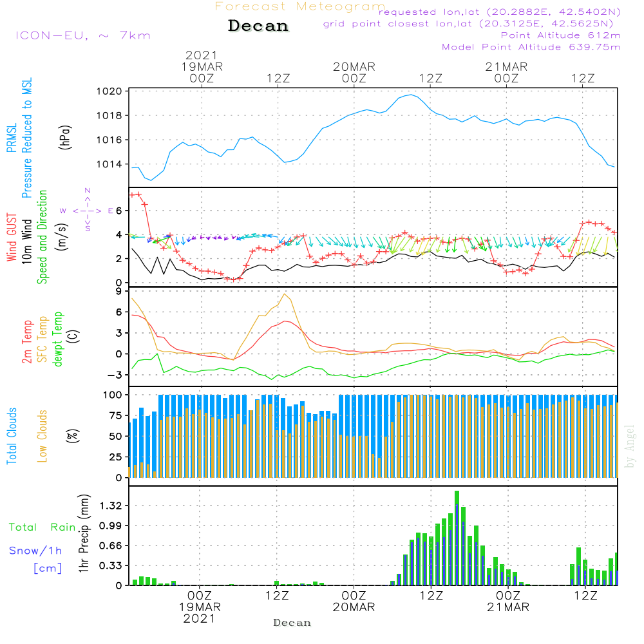Click the requested lon,lat coordinates text

[x=499, y=12]
